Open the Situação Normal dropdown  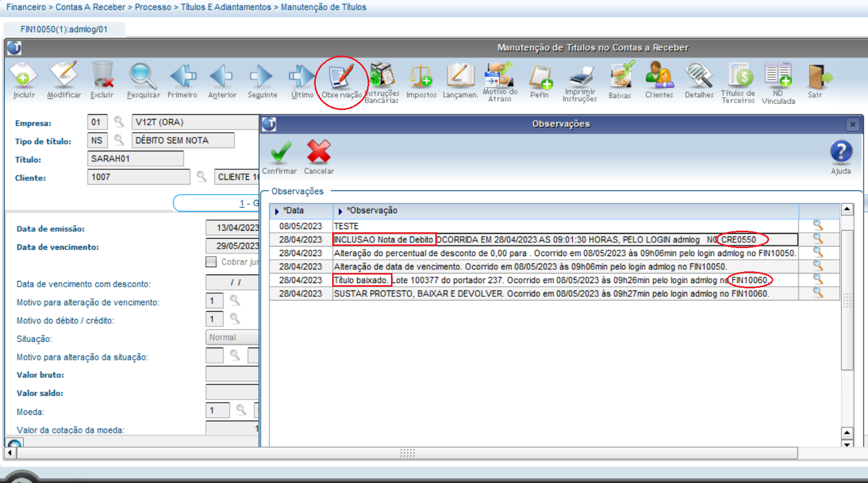(232, 338)
